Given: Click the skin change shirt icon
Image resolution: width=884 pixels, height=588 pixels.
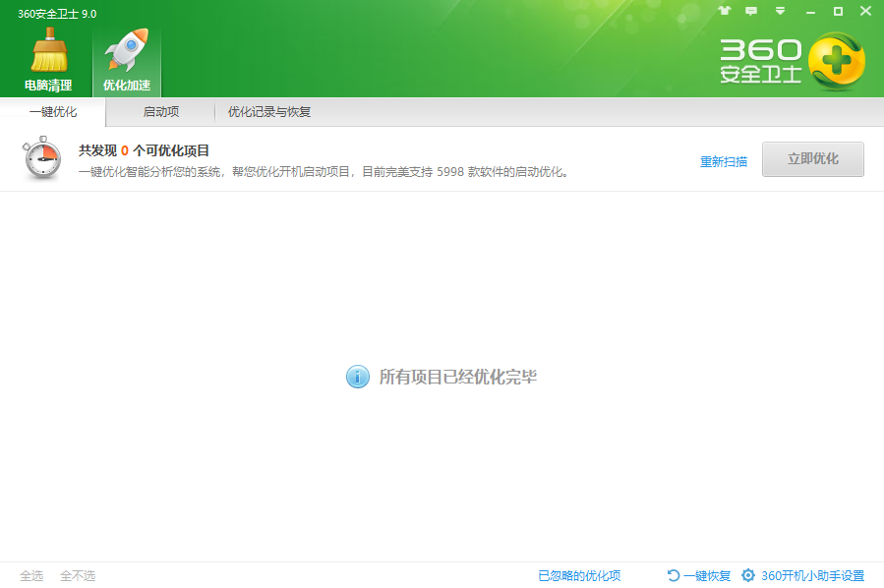Looking at the screenshot, I should [725, 12].
